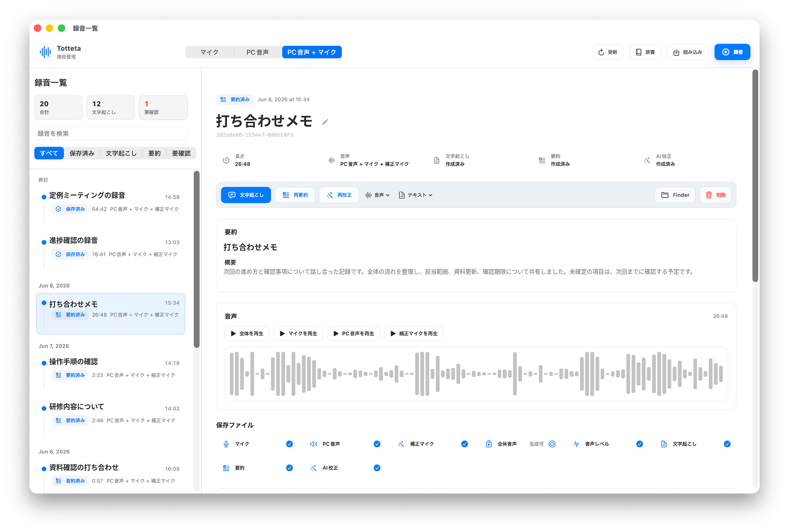Click the speaker icon for PC音声 file

click(x=313, y=444)
